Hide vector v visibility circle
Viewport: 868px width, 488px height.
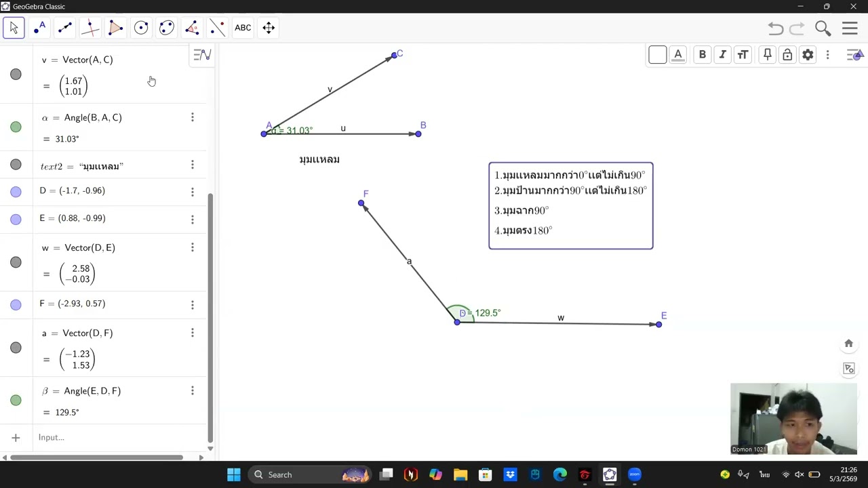(x=16, y=75)
